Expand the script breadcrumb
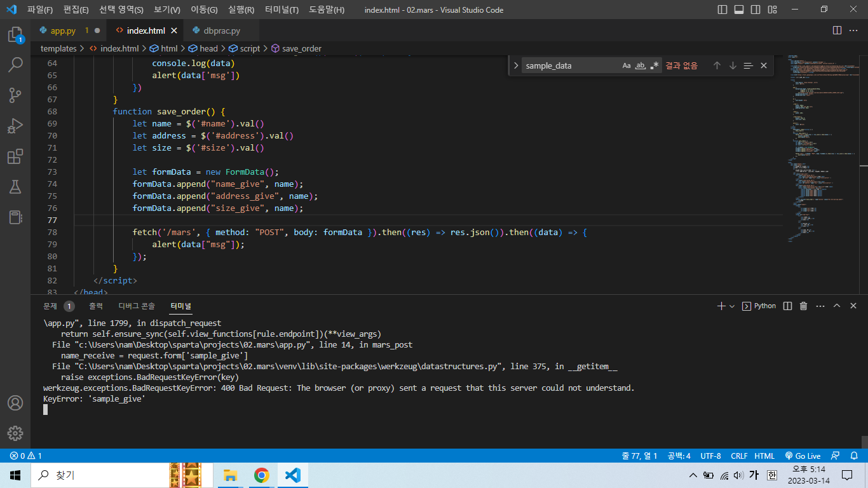 (245, 48)
